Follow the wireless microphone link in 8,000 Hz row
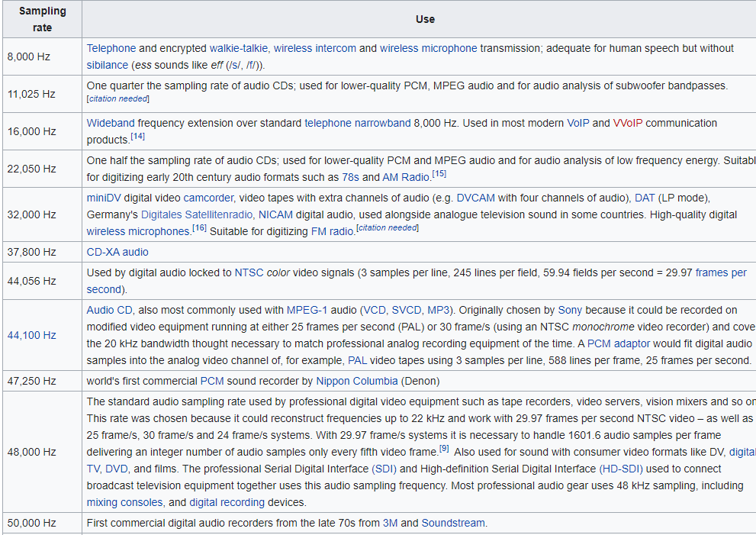This screenshot has width=756, height=535. 428,48
